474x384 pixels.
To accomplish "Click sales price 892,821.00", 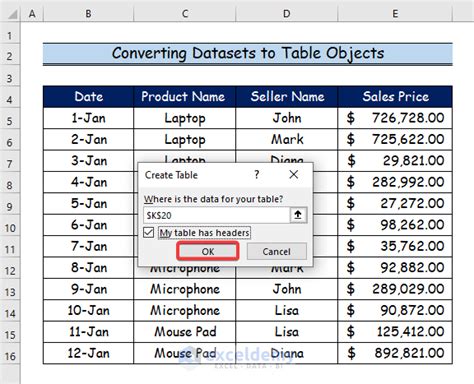I will click(x=395, y=353).
